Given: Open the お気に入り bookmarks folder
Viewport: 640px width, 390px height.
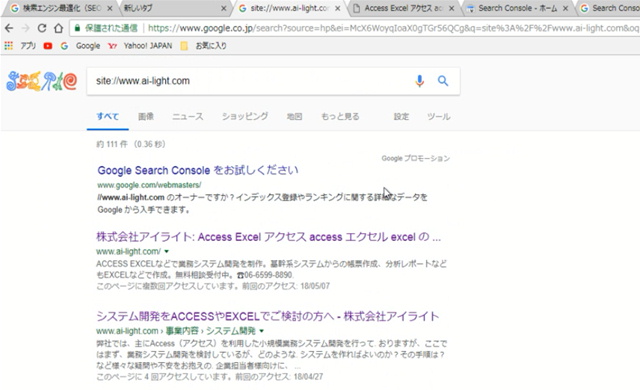Looking at the screenshot, I should (x=203, y=46).
